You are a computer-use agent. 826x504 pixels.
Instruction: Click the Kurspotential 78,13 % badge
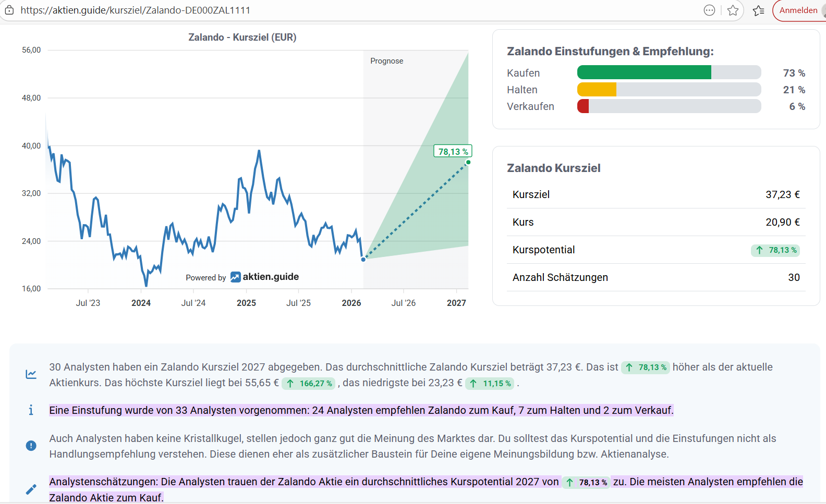click(x=775, y=250)
